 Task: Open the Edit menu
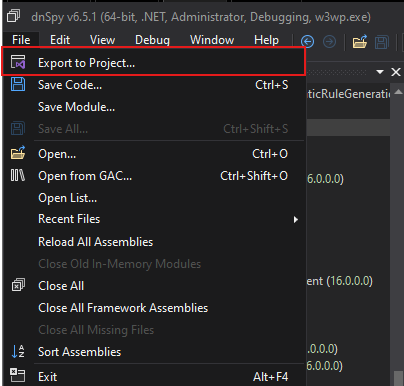(x=60, y=40)
